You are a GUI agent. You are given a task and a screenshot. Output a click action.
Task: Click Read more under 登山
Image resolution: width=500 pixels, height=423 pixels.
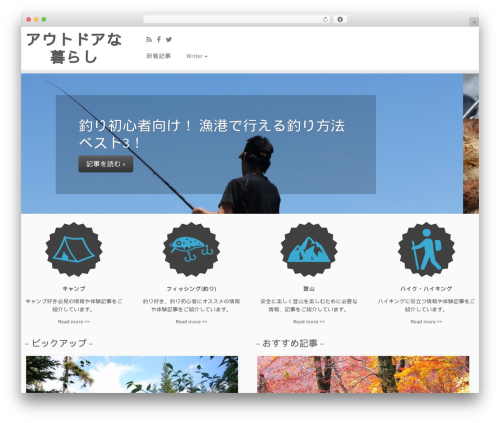309,322
